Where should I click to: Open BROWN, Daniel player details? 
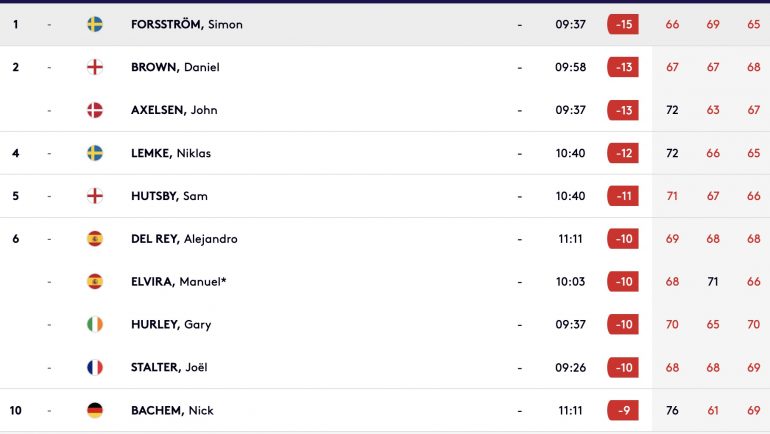pyautogui.click(x=175, y=67)
